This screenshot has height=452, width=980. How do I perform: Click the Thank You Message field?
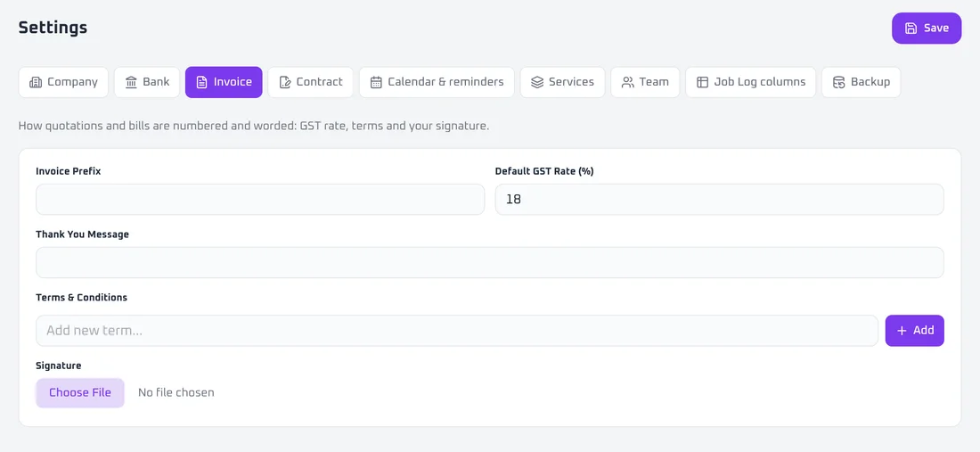(x=489, y=263)
